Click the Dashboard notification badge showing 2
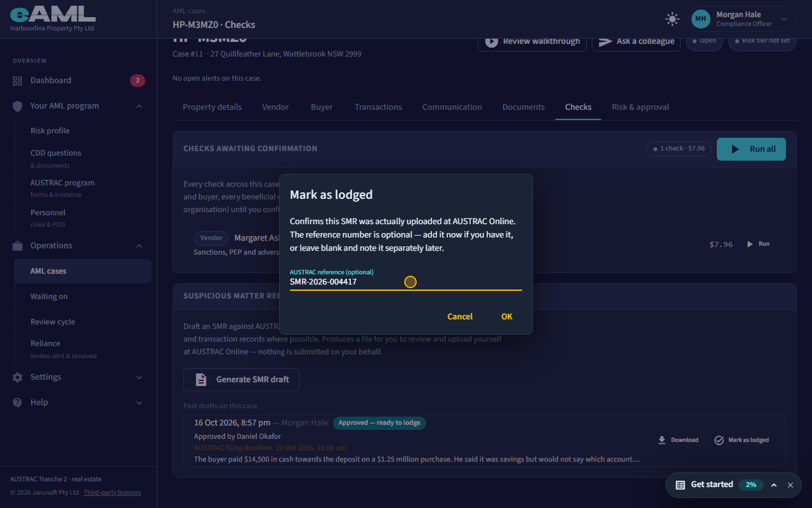Viewport: 812px width, 508px height. click(x=138, y=81)
